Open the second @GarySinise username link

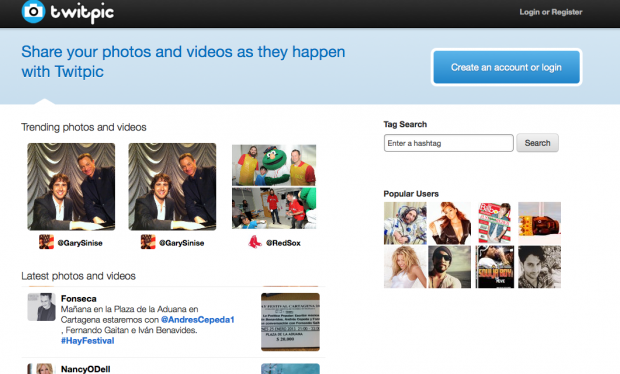pos(181,243)
